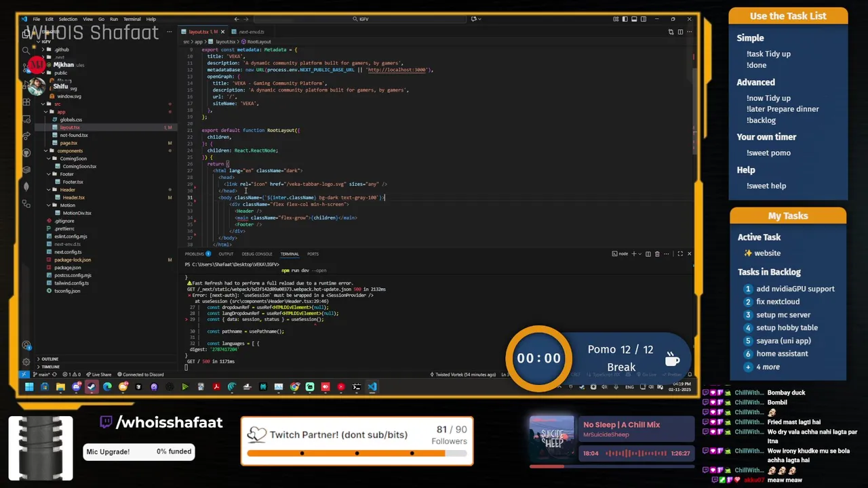Viewport: 868px width, 488px height.
Task: Open Chrome from the Windows taskbar
Action: pyautogui.click(x=295, y=387)
